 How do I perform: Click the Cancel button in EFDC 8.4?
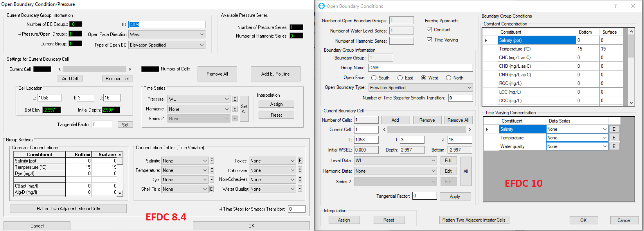point(37,226)
